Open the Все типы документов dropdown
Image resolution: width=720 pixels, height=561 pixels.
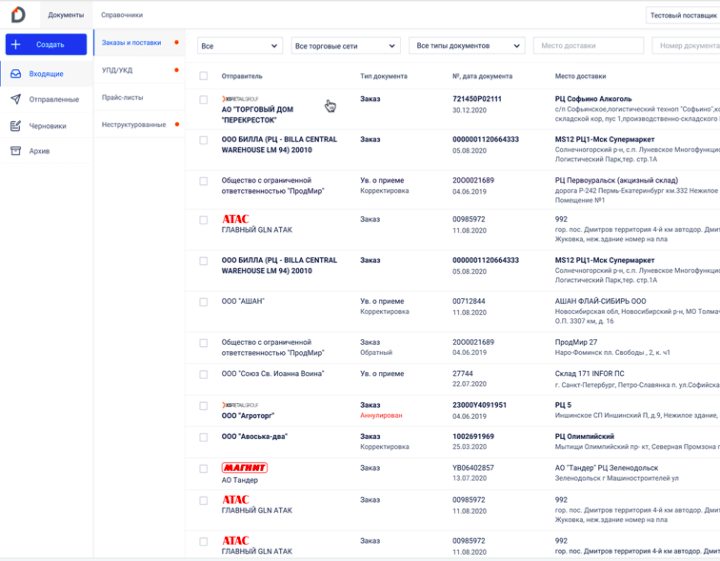(x=467, y=46)
